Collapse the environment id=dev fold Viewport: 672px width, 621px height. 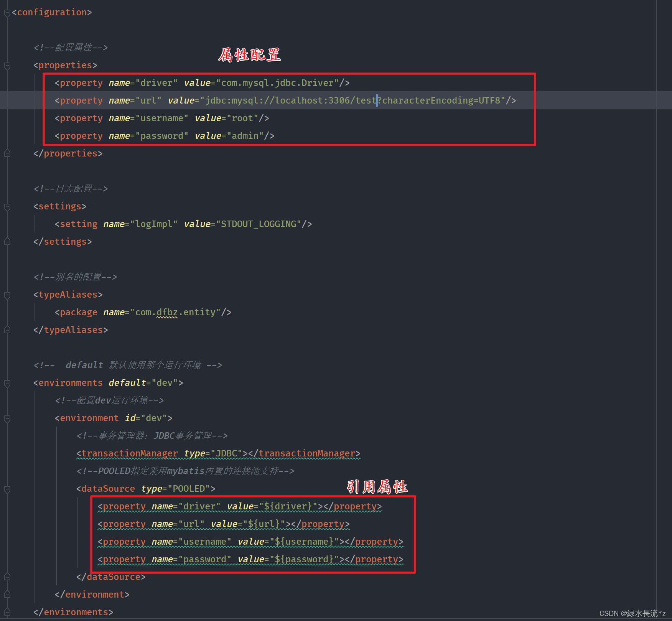[x=7, y=419]
